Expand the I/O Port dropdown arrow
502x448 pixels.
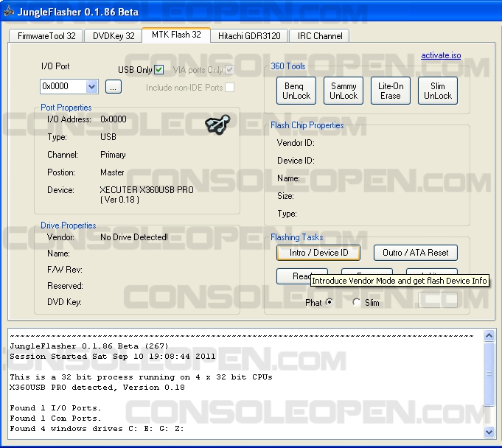(92, 86)
